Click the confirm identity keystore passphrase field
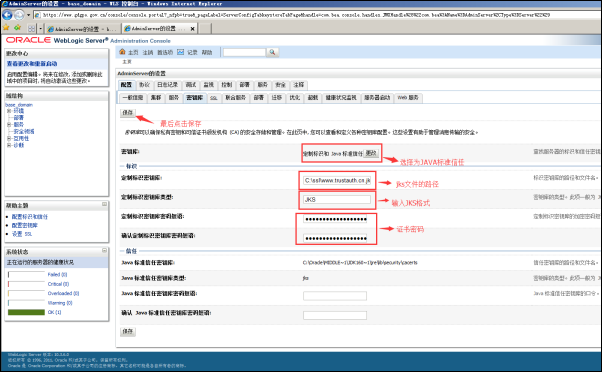This screenshot has width=602, height=372. click(335, 238)
